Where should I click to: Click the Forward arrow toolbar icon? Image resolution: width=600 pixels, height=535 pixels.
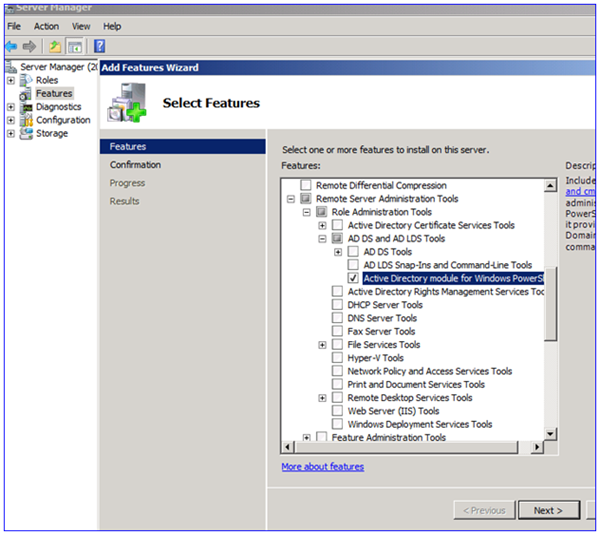tap(29, 47)
